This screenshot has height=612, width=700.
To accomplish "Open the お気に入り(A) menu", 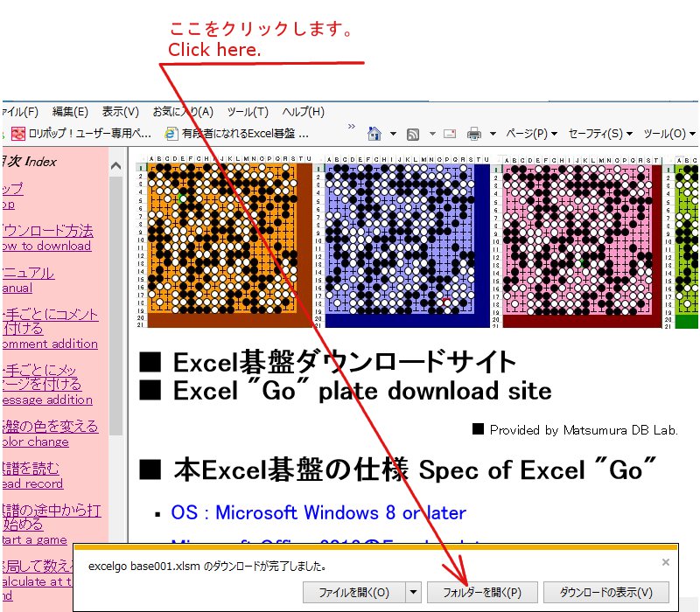I will pos(183,112).
